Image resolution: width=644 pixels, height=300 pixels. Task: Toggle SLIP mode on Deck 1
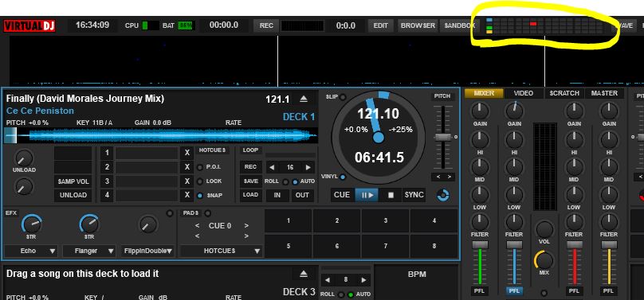[x=343, y=97]
